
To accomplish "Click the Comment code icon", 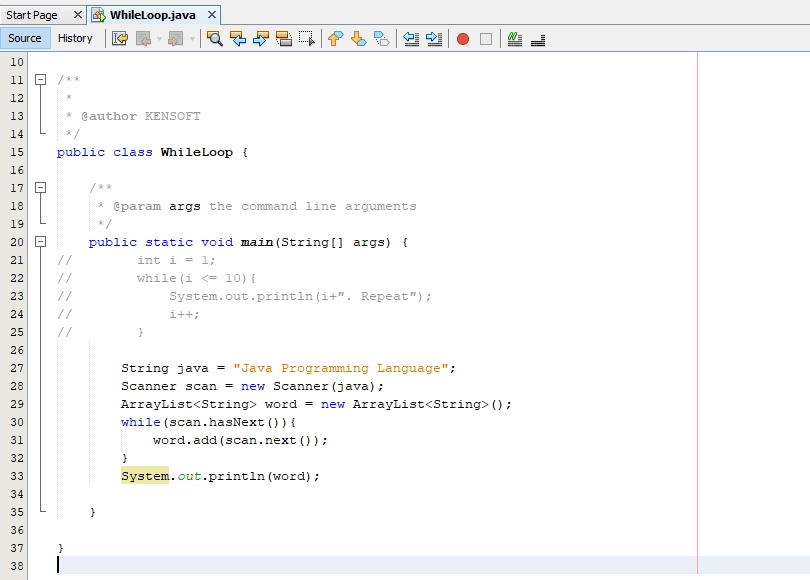I will tap(516, 37).
